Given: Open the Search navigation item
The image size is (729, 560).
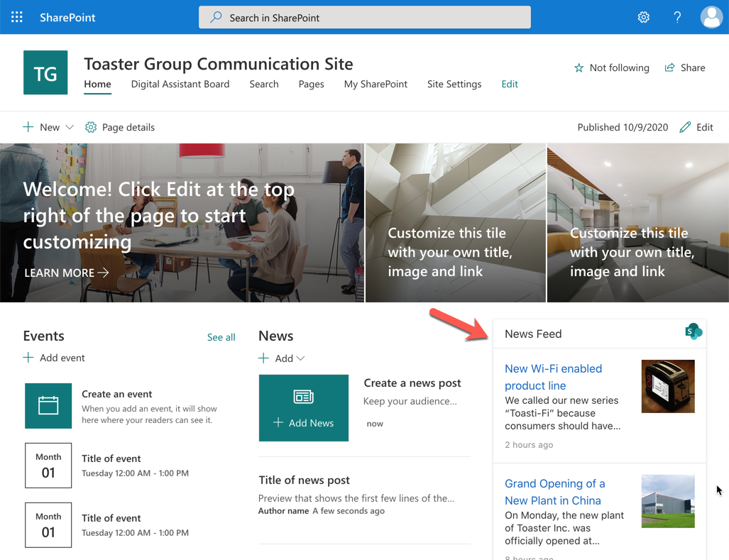Looking at the screenshot, I should pos(263,84).
